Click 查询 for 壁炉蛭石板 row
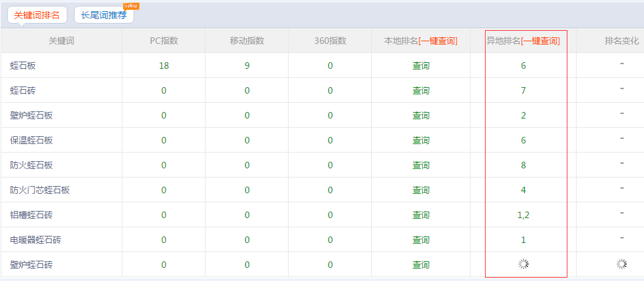The image size is (644, 281). tap(421, 115)
